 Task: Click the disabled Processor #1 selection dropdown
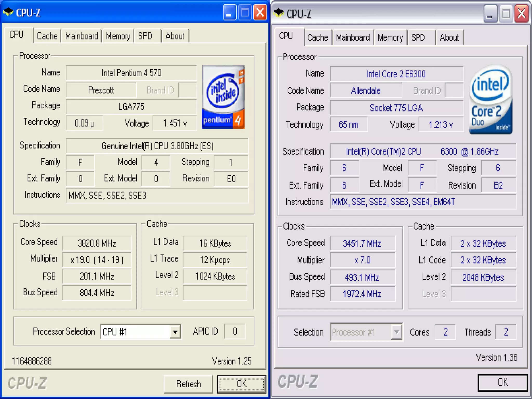pyautogui.click(x=366, y=332)
